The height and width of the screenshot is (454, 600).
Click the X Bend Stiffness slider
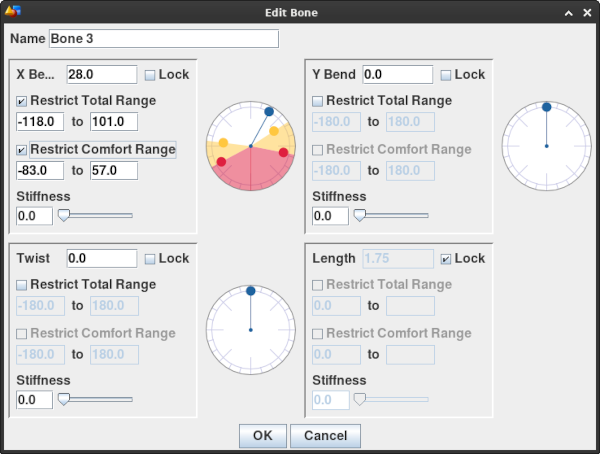95,215
